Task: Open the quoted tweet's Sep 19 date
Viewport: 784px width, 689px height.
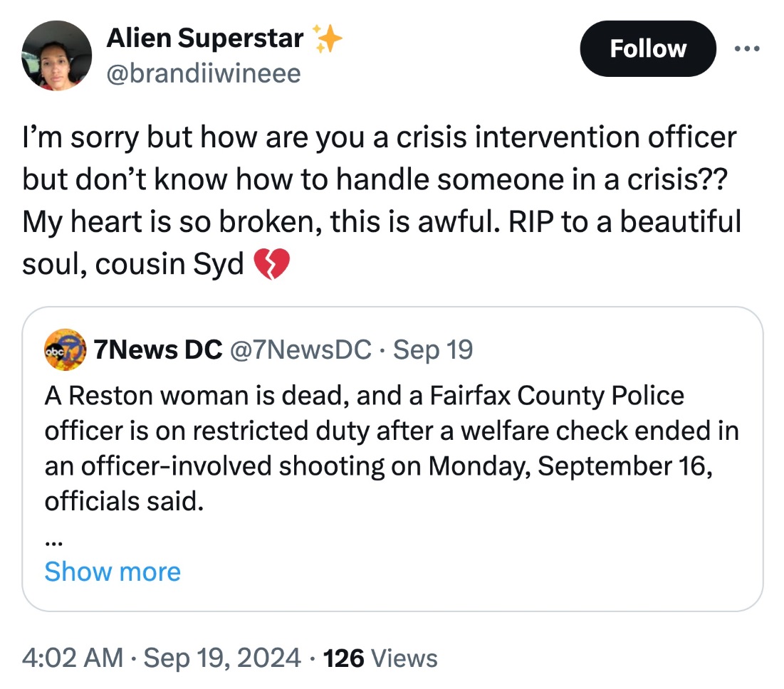Action: pyautogui.click(x=433, y=349)
